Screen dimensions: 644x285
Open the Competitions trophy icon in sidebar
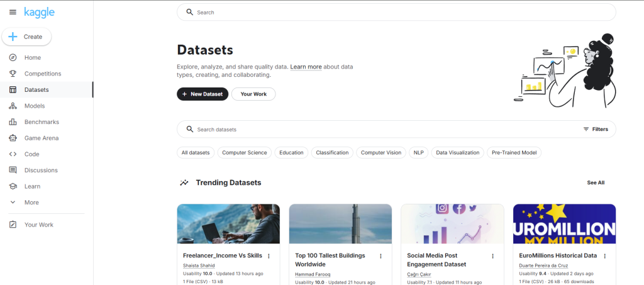pyautogui.click(x=13, y=74)
